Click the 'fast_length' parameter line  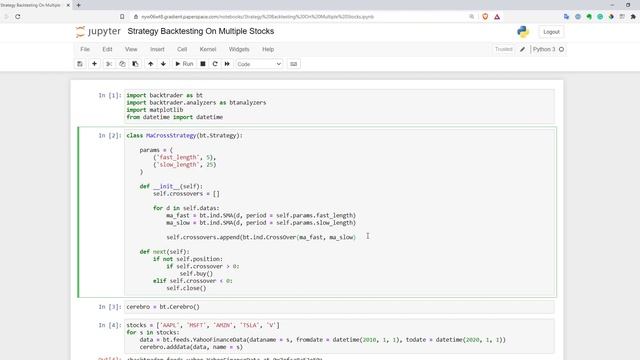pyautogui.click(x=184, y=158)
